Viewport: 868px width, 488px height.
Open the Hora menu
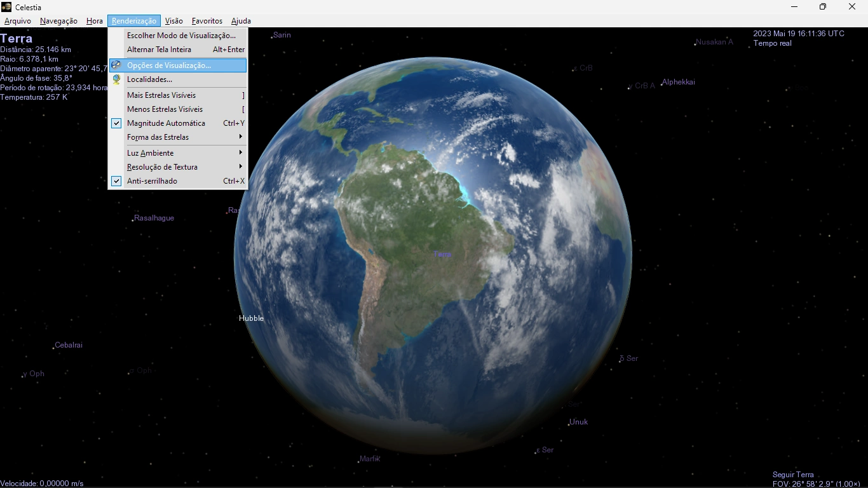click(95, 21)
